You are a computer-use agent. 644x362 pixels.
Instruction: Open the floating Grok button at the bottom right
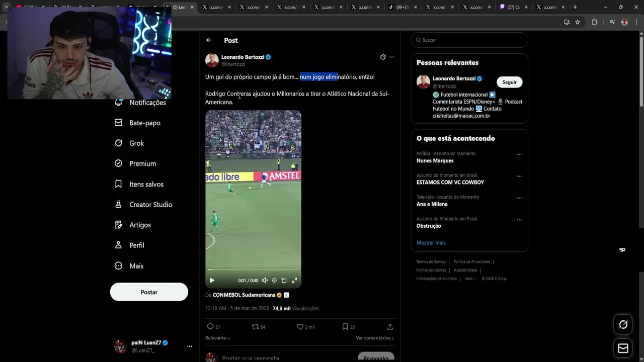click(623, 325)
